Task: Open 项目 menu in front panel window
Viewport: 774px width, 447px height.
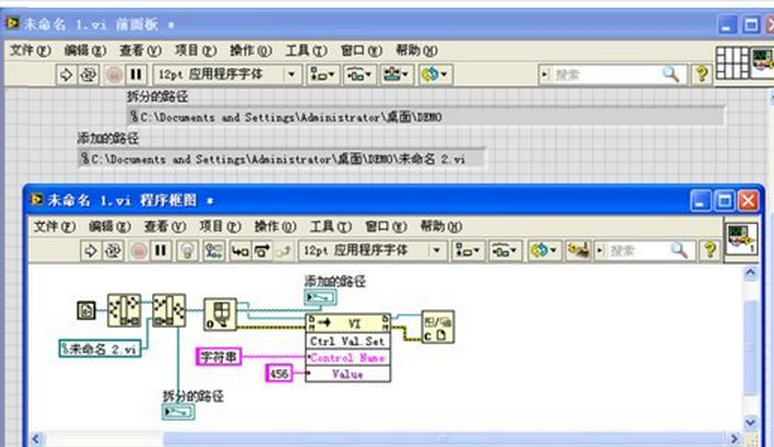Action: [195, 50]
